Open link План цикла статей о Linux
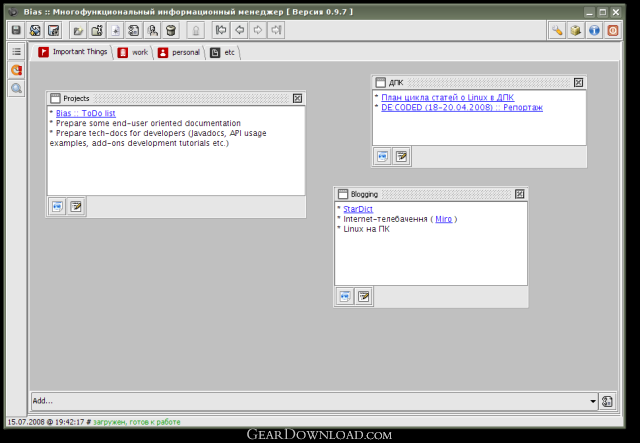The image size is (640, 443). click(x=447, y=97)
